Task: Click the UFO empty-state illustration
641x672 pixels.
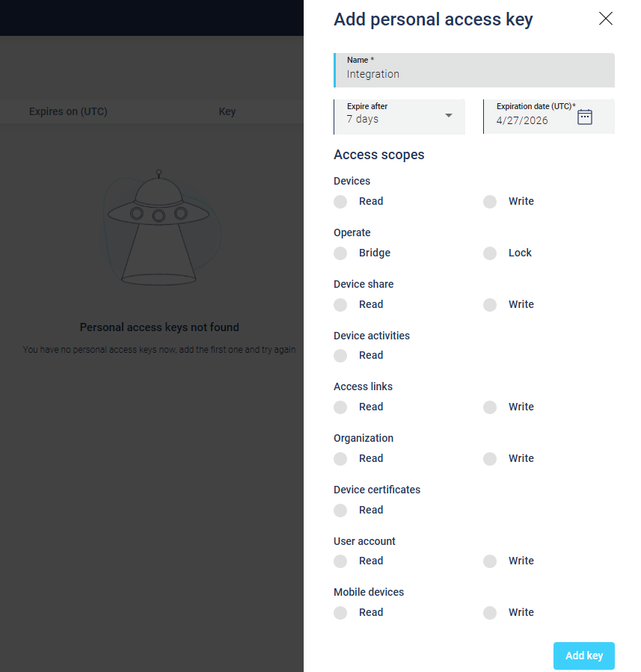Action: pyautogui.click(x=159, y=229)
